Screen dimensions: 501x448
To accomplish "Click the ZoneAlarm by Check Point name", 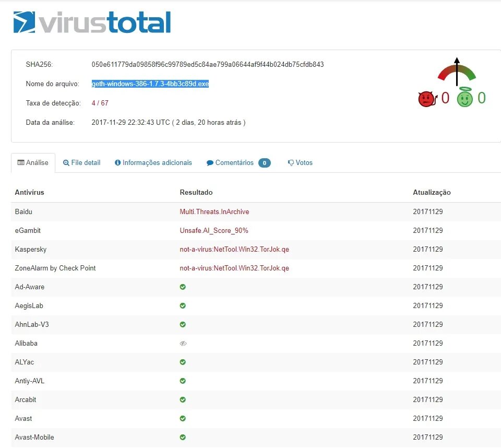I will 55,268.
